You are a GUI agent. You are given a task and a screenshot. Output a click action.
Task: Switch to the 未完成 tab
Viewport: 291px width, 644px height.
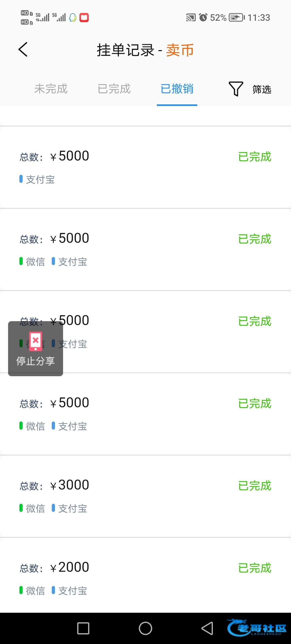51,89
